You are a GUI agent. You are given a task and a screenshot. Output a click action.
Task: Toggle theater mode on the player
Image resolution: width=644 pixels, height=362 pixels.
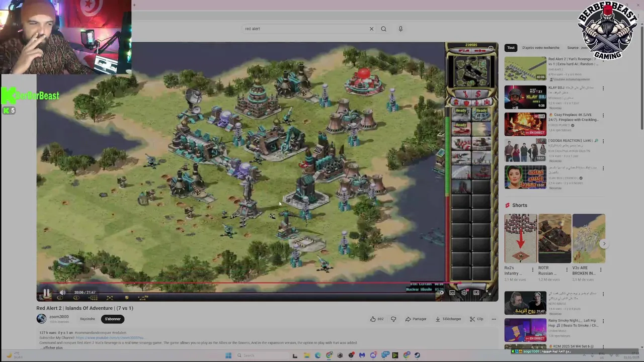(x=476, y=292)
